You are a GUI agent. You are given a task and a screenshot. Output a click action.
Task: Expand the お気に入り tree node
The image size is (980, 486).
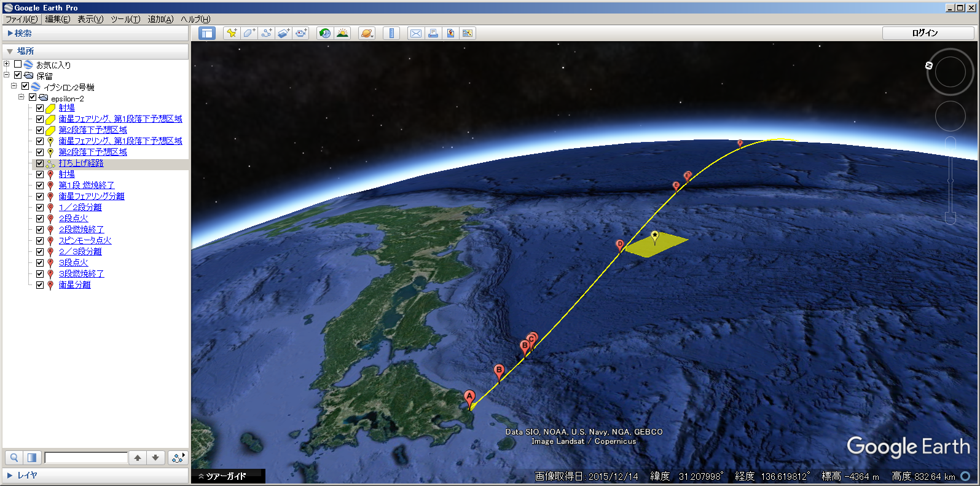pyautogui.click(x=6, y=64)
